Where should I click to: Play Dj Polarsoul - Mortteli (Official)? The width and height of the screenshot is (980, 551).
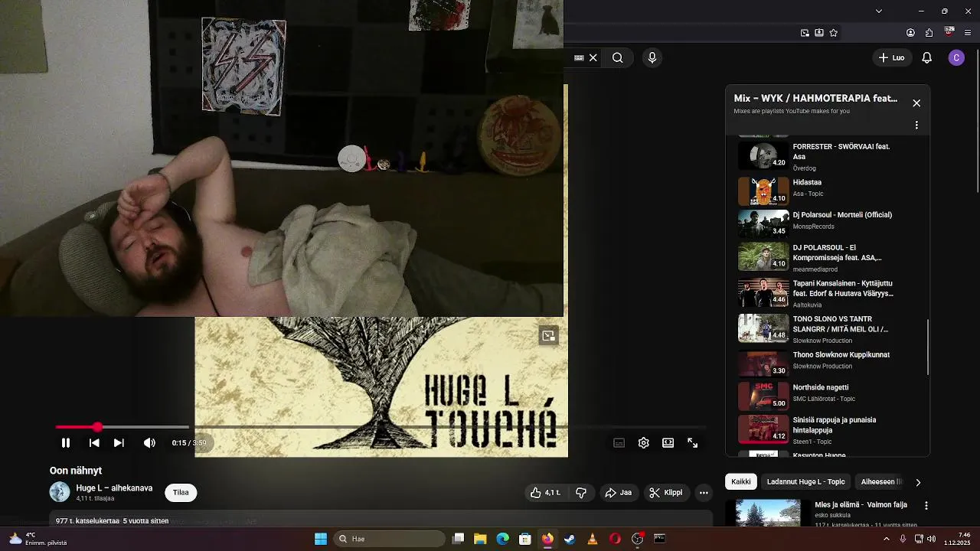(x=827, y=223)
